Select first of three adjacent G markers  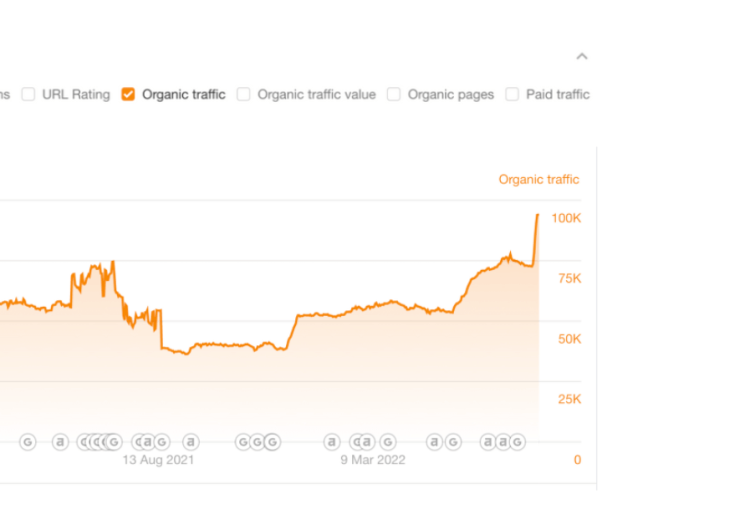click(243, 442)
